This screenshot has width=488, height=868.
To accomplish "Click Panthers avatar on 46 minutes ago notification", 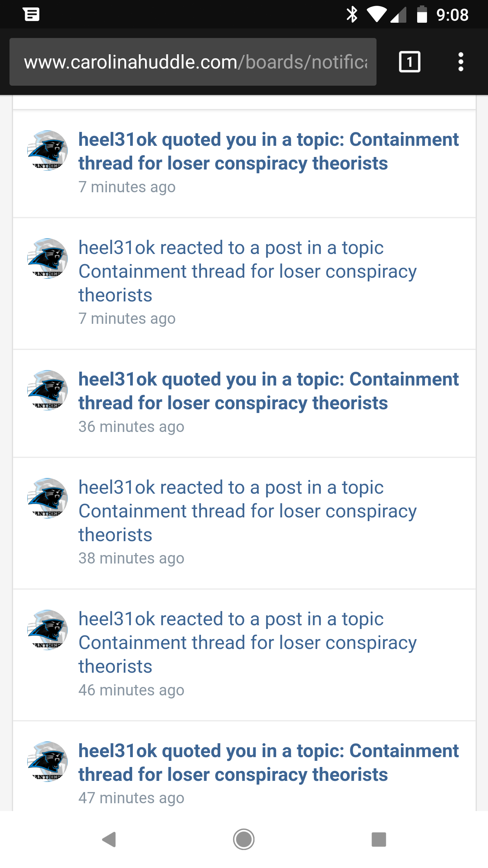I will tap(47, 630).
